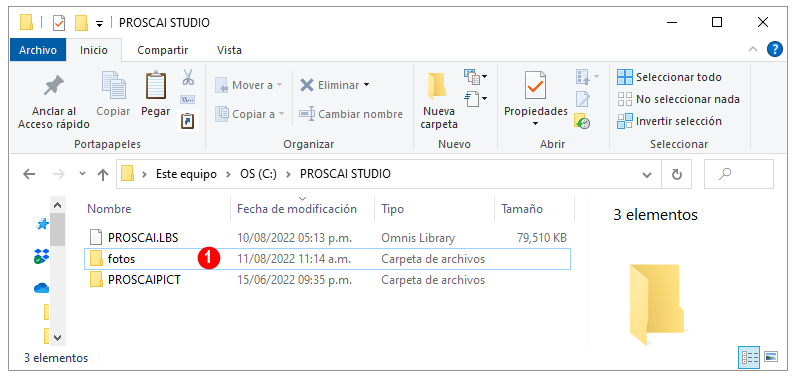The width and height of the screenshot is (794, 378).
Task: Switch to large icons view in status bar
Action: [771, 357]
